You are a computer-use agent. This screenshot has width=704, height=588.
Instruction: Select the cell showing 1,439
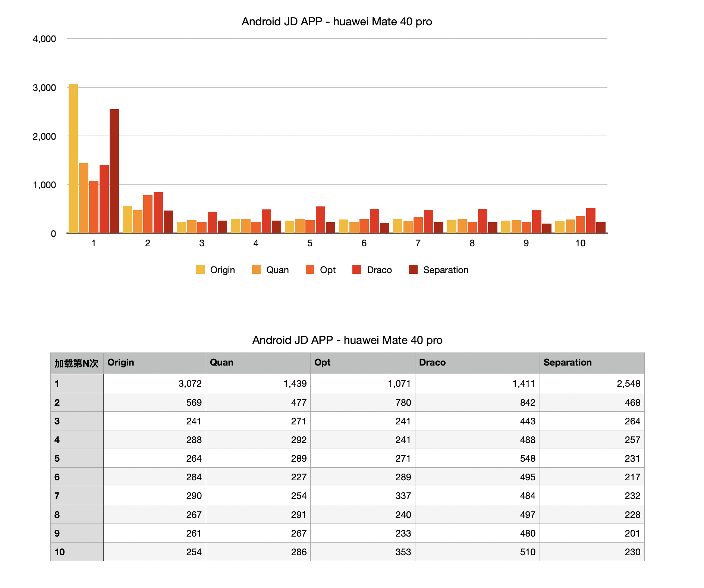258,383
